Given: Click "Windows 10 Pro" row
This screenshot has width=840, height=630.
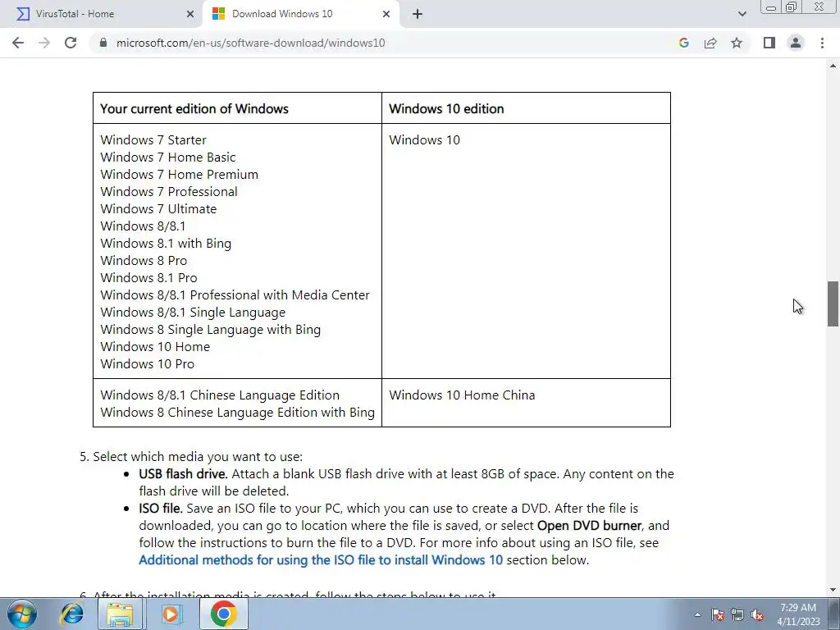Looking at the screenshot, I should pos(148,363).
